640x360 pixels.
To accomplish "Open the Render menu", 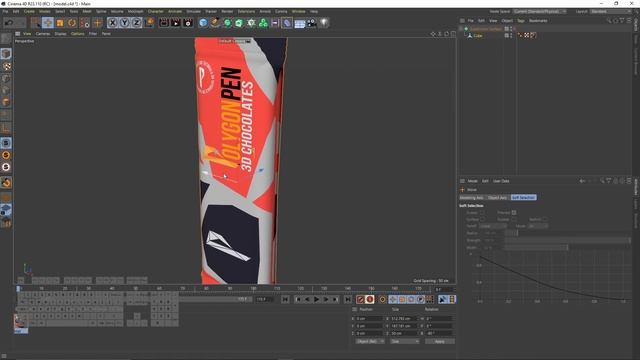I will pos(227,11).
